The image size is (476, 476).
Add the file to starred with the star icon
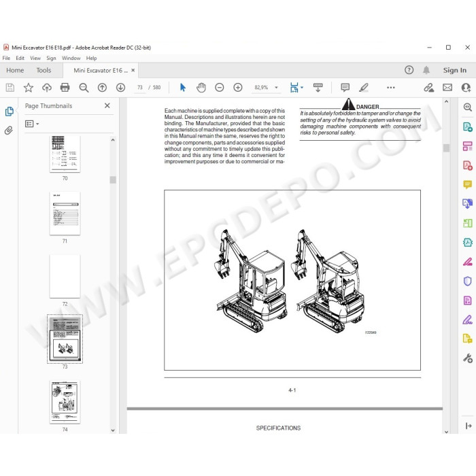click(x=29, y=88)
